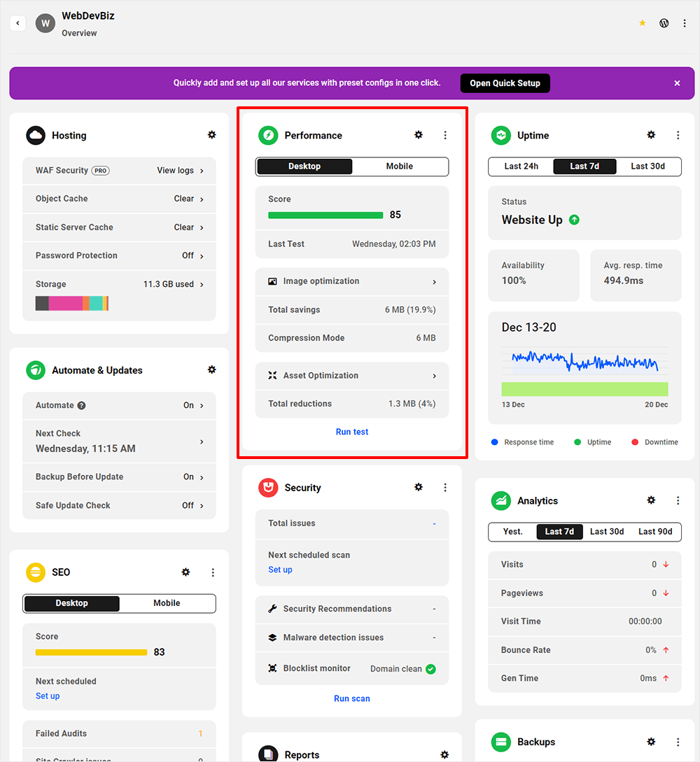Open Uptime three-dot menu
700x762 pixels.
click(678, 135)
